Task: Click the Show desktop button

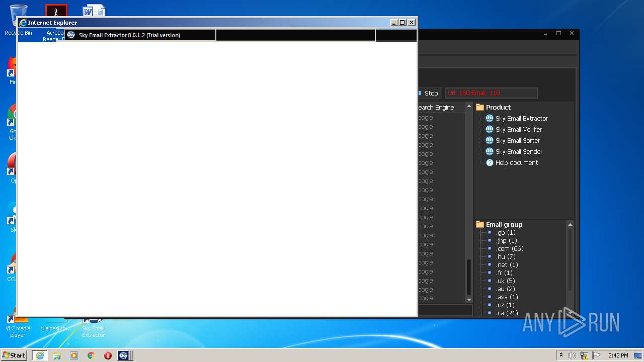Action: [638, 355]
